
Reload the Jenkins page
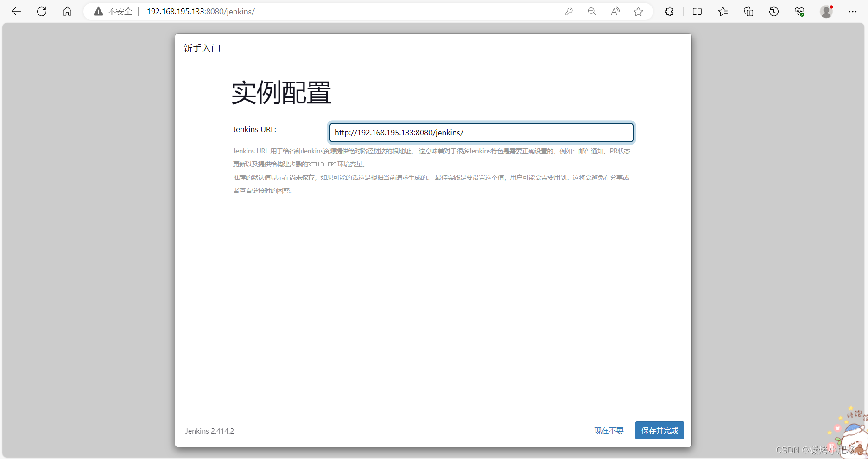point(42,11)
